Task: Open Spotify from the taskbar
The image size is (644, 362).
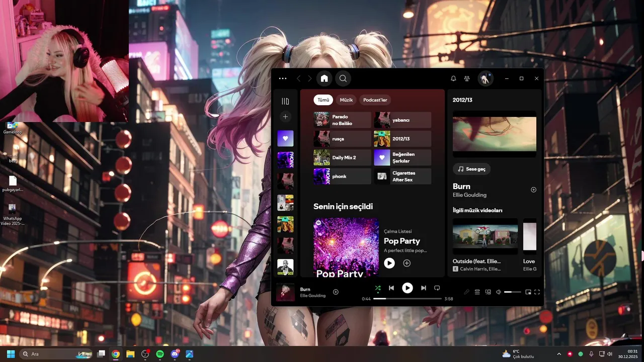Action: [x=160, y=354]
